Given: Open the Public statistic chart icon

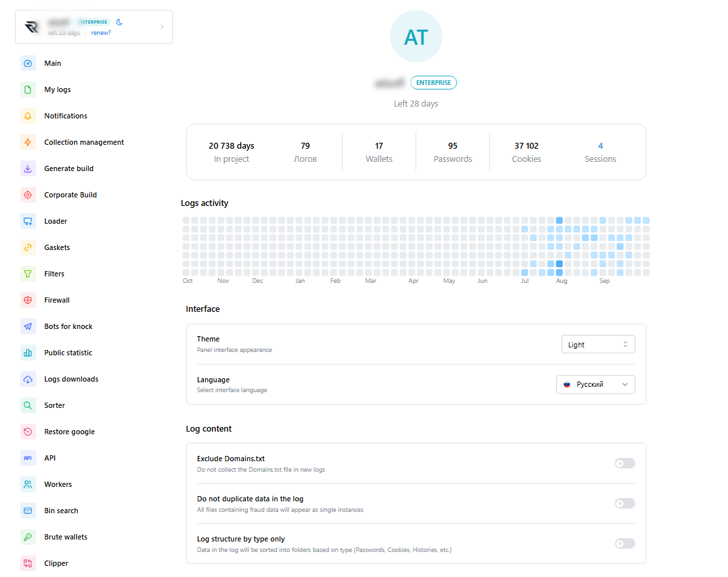Looking at the screenshot, I should click(x=28, y=353).
